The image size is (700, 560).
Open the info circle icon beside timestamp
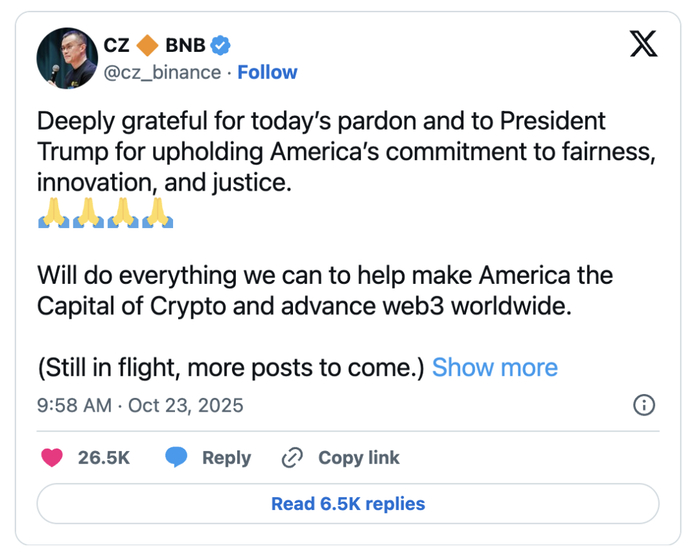pyautogui.click(x=645, y=405)
